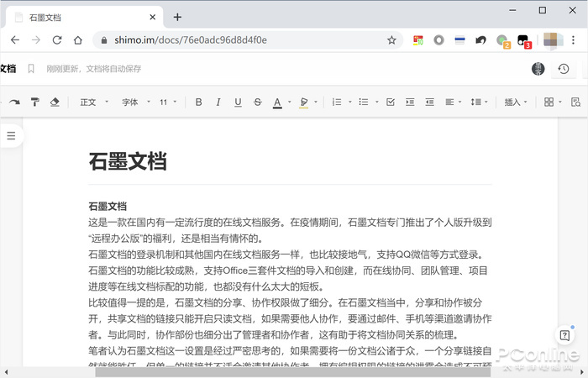The height and width of the screenshot is (378, 588).
Task: Click the clear formatting eraser icon
Action: 55,102
